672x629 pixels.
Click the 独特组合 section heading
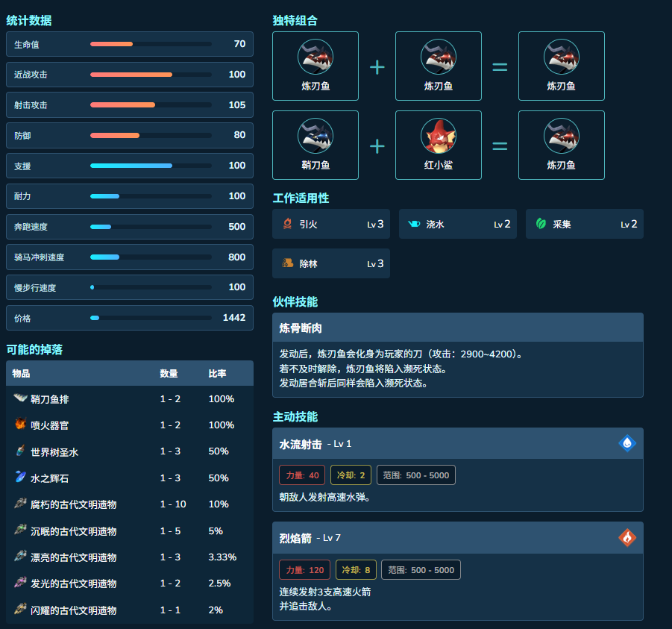click(x=295, y=21)
